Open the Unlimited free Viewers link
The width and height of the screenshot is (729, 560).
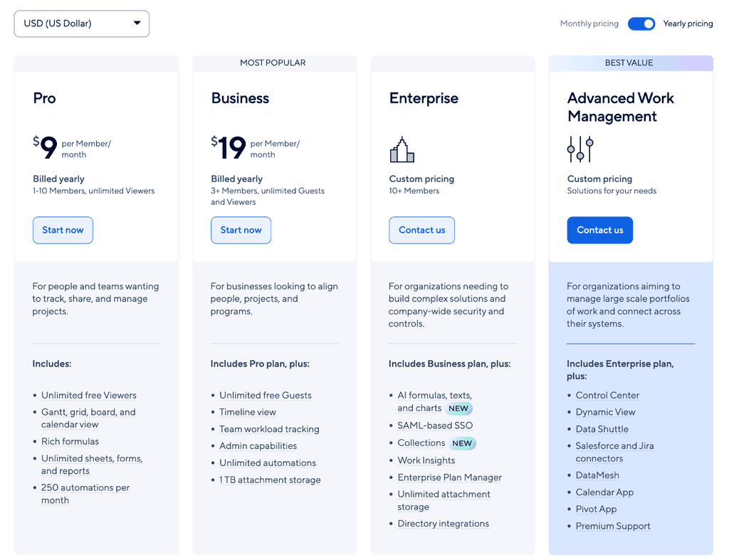(88, 395)
